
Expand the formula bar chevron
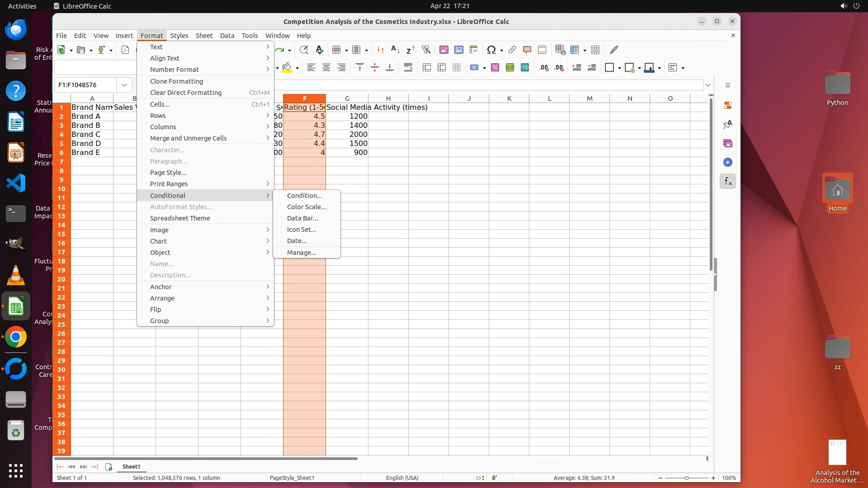(x=708, y=85)
